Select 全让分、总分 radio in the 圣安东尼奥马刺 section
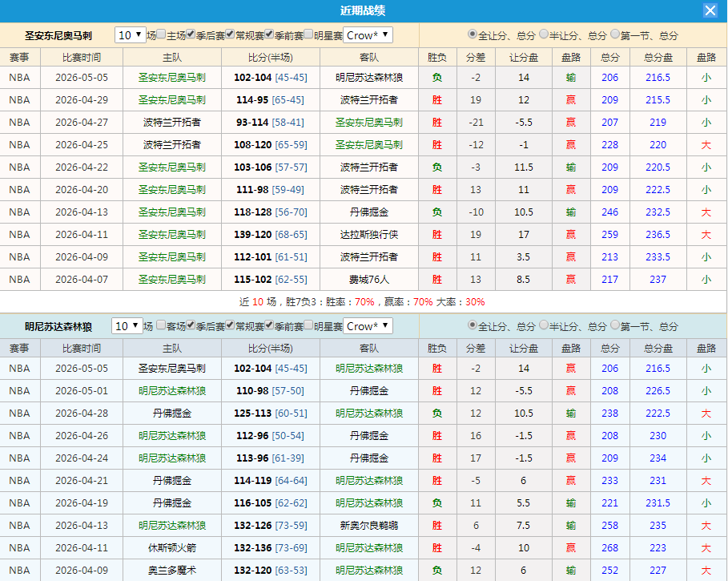This screenshot has width=728, height=581. pos(473,34)
